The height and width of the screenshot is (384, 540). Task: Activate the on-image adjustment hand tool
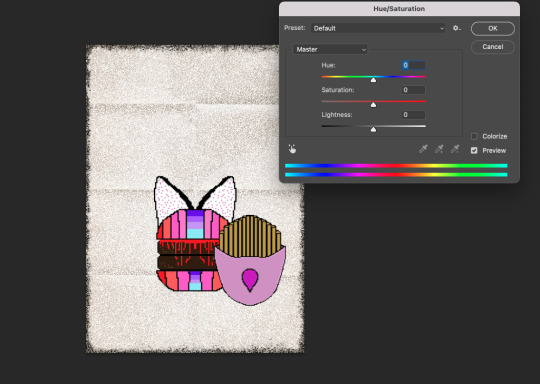click(x=292, y=149)
